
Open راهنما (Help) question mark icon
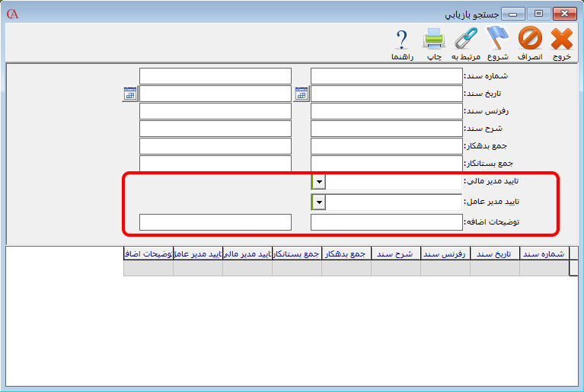coord(402,39)
